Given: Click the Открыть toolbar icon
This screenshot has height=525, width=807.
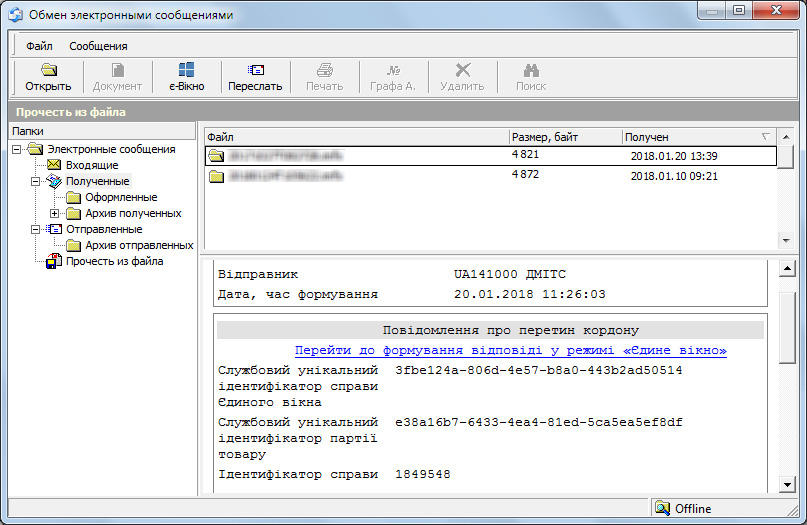Looking at the screenshot, I should (x=49, y=69).
